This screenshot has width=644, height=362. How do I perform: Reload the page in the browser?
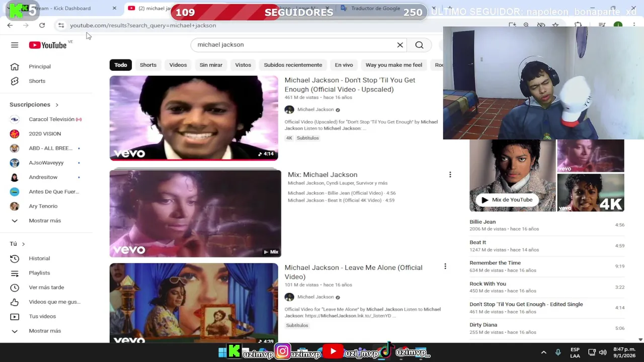(x=42, y=25)
